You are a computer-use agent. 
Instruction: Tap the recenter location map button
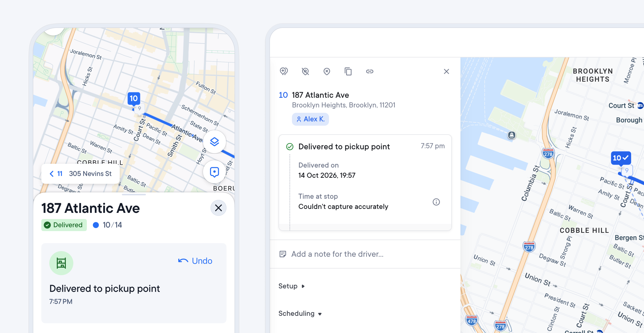(x=215, y=172)
